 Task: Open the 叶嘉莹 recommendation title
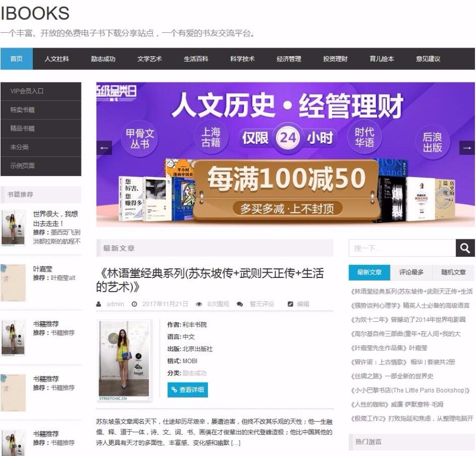(x=42, y=269)
